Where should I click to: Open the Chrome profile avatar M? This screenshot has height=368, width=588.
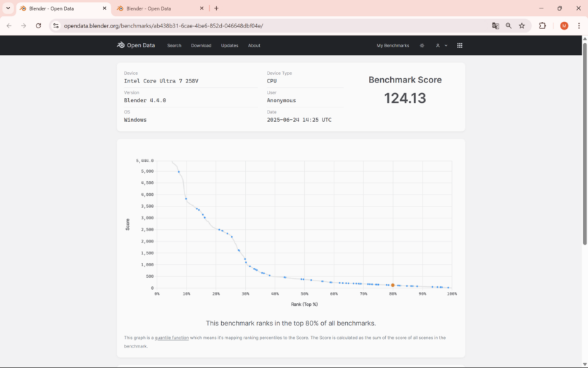564,25
